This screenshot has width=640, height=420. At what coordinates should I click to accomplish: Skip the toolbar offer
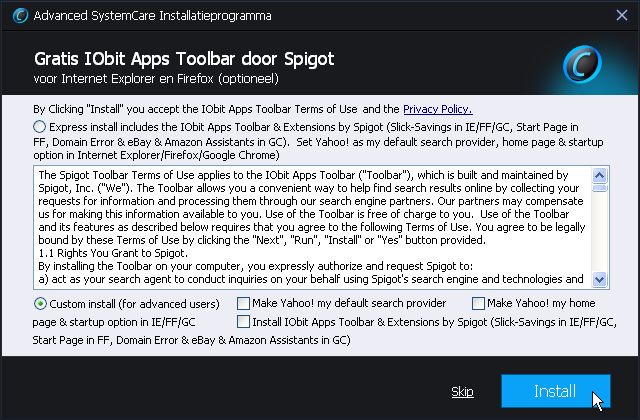tap(462, 391)
